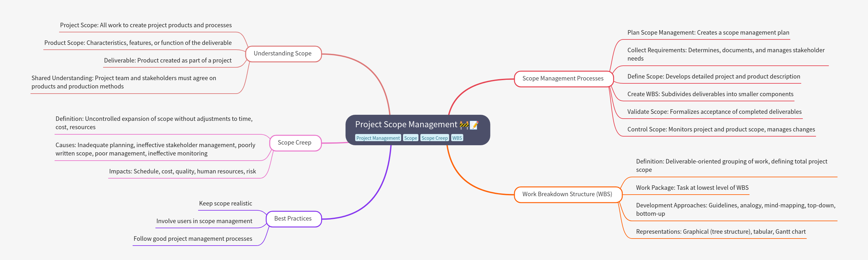This screenshot has height=260, width=868.
Task: Click the memo pencil emoji icon
Action: (x=474, y=125)
